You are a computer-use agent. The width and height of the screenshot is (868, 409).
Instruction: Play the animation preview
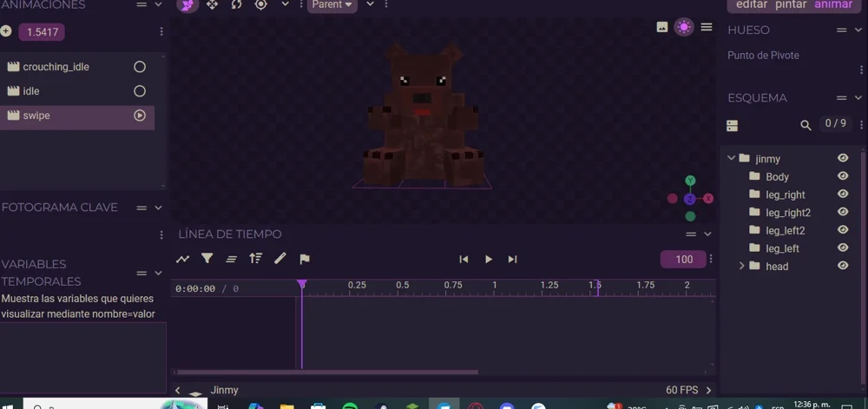click(488, 259)
